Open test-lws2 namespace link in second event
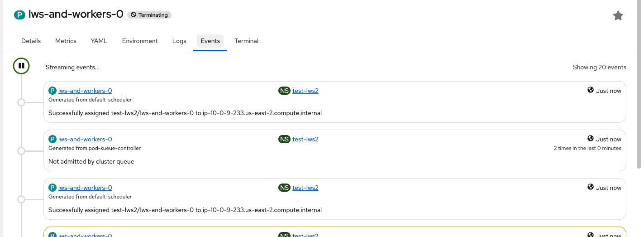644x237 pixels. point(305,139)
